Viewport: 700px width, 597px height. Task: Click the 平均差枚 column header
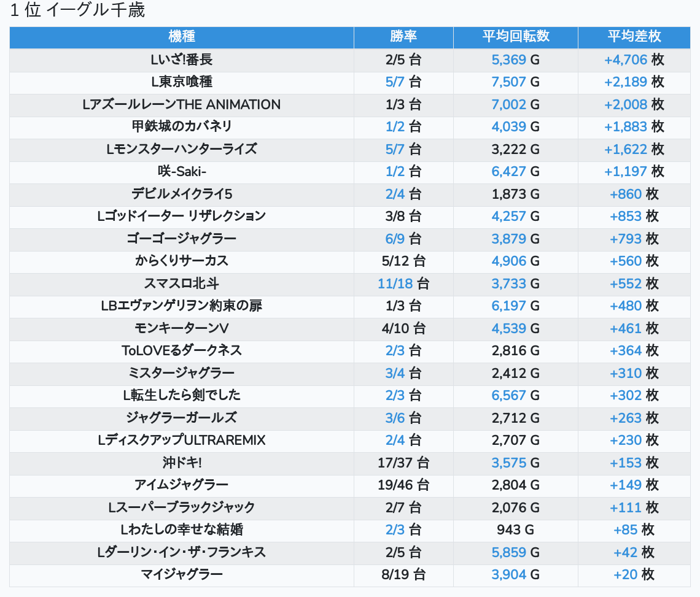(x=634, y=37)
